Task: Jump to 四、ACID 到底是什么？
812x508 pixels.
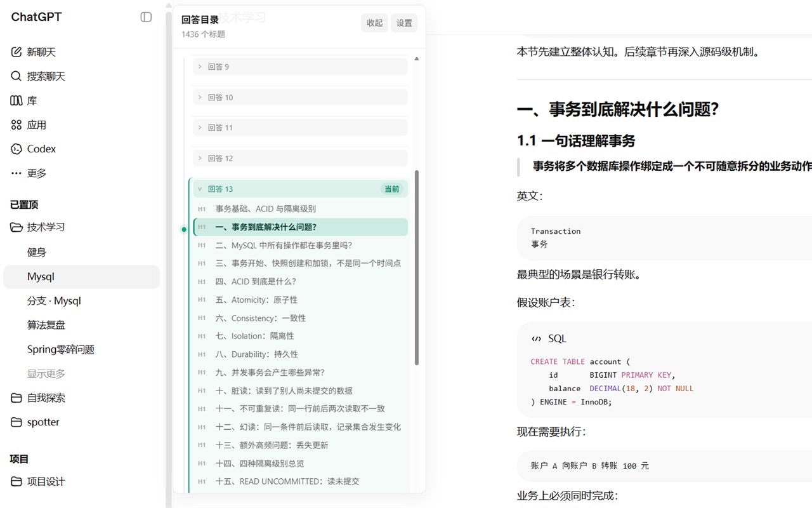Action: coord(301,281)
